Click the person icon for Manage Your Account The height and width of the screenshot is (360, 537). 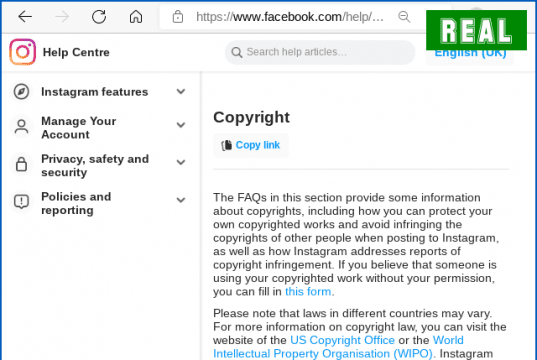[21, 127]
